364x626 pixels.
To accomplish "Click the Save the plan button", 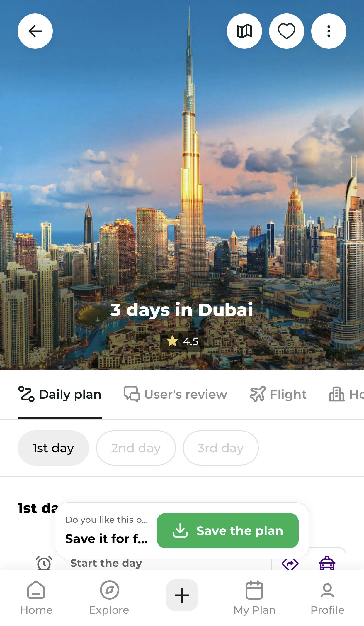I will click(228, 531).
